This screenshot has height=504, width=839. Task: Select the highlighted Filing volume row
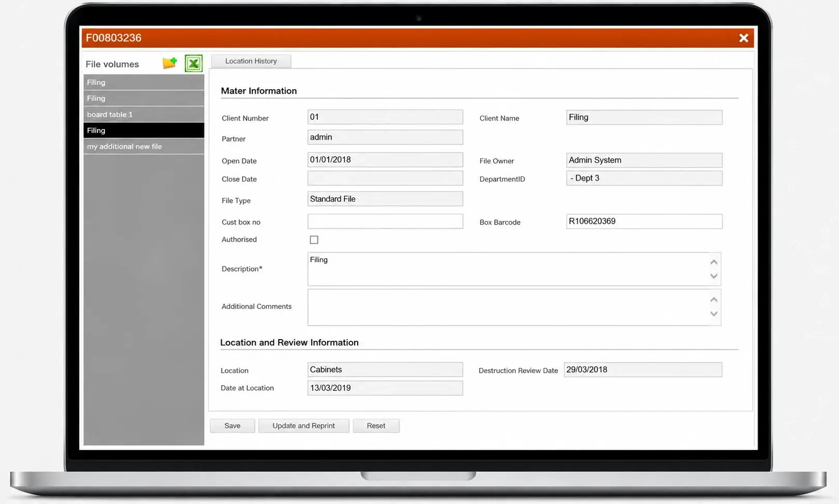coord(144,131)
